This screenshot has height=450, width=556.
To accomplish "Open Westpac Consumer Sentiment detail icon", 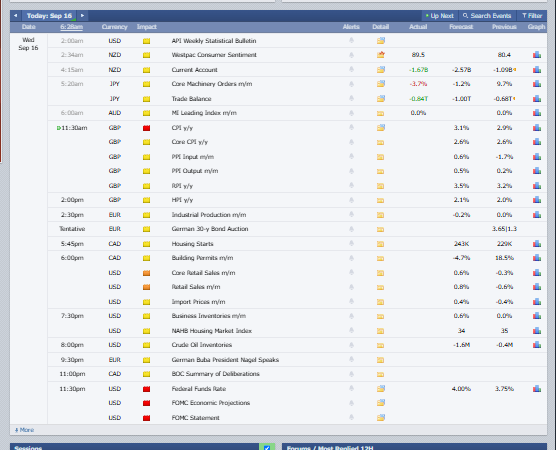I will point(380,55).
